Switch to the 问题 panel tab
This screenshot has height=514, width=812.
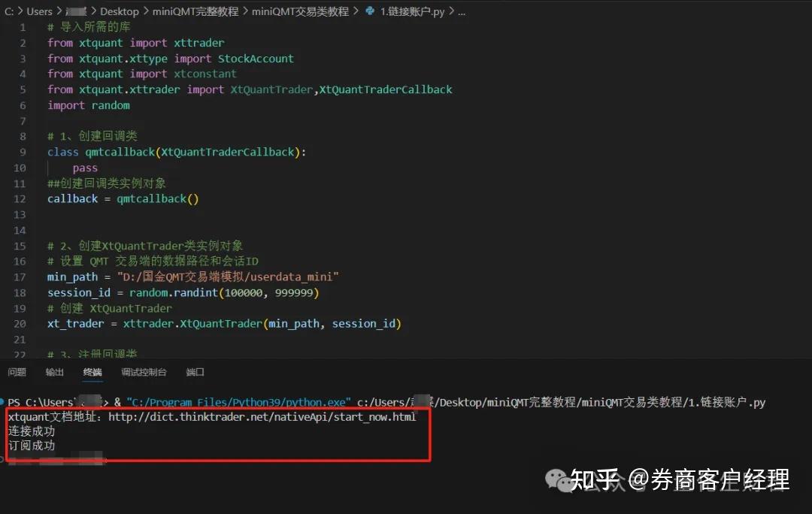[x=17, y=372]
